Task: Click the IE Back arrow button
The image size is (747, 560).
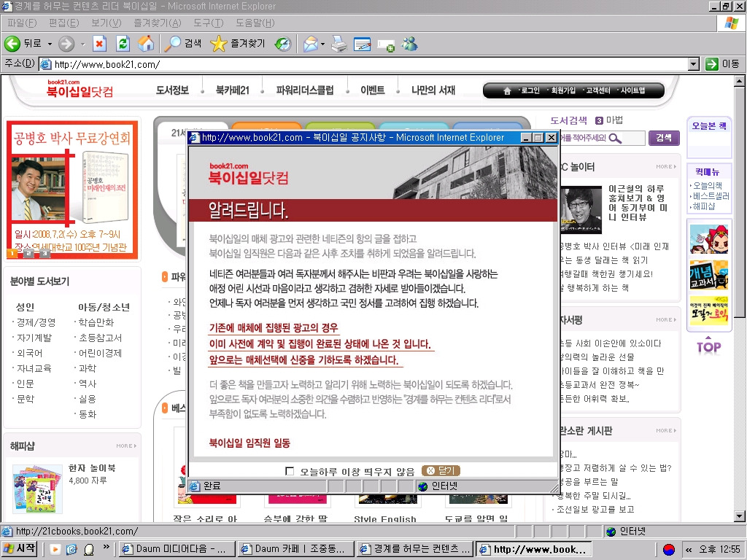Action: click(12, 44)
